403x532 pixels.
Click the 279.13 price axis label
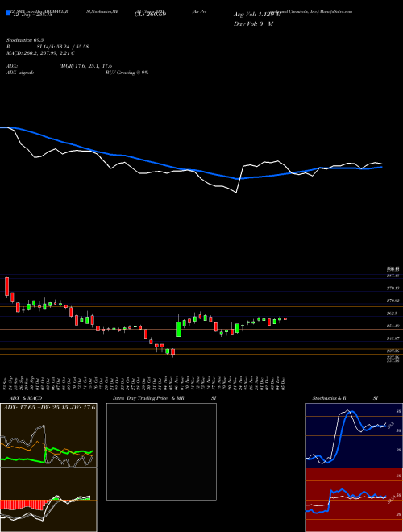click(x=393, y=288)
